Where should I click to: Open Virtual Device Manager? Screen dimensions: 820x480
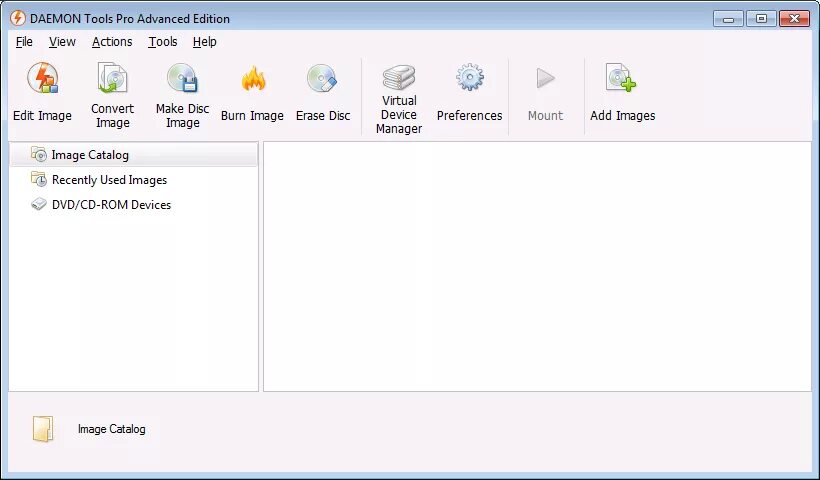398,98
